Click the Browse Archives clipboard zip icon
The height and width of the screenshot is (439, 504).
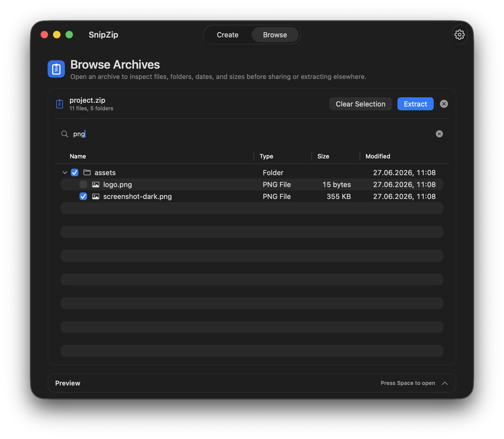(x=56, y=69)
